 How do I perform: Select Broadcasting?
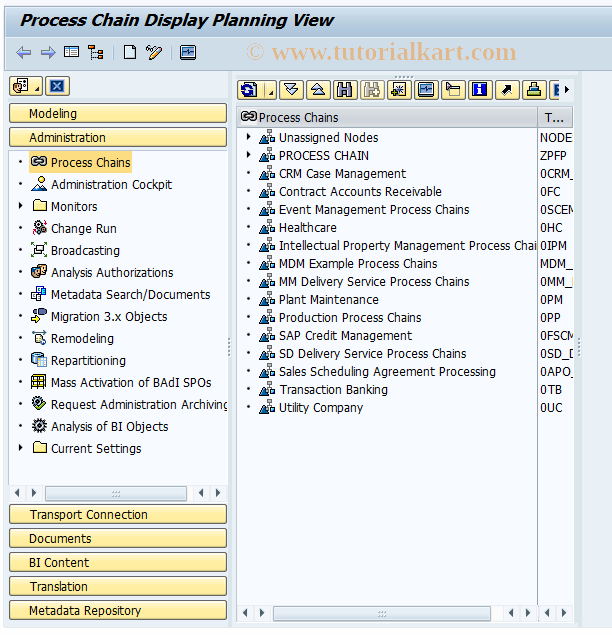pyautogui.click(x=85, y=251)
